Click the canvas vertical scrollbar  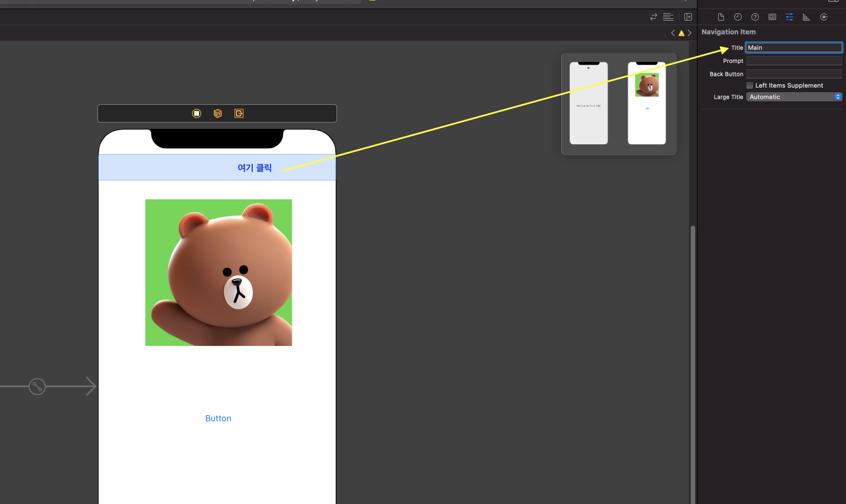(x=693, y=364)
